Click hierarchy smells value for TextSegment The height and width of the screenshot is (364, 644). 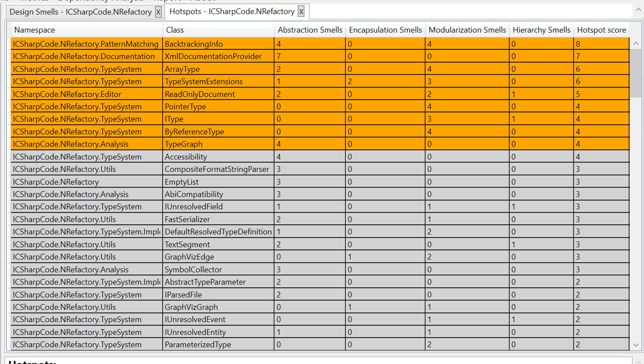click(541, 245)
